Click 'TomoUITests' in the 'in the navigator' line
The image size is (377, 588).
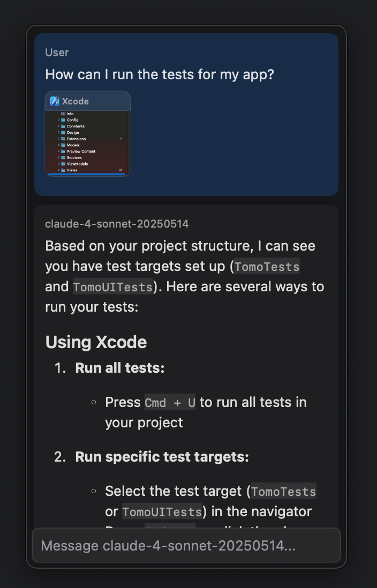[162, 511]
